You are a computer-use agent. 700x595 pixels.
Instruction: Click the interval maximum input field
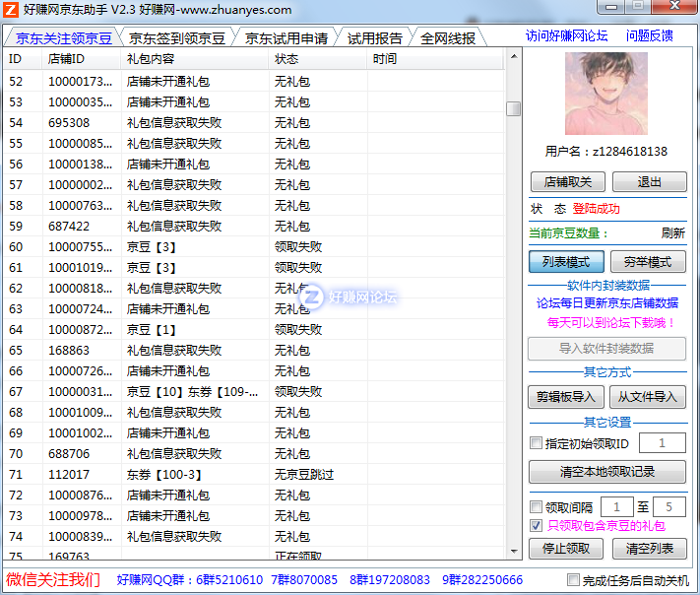668,507
